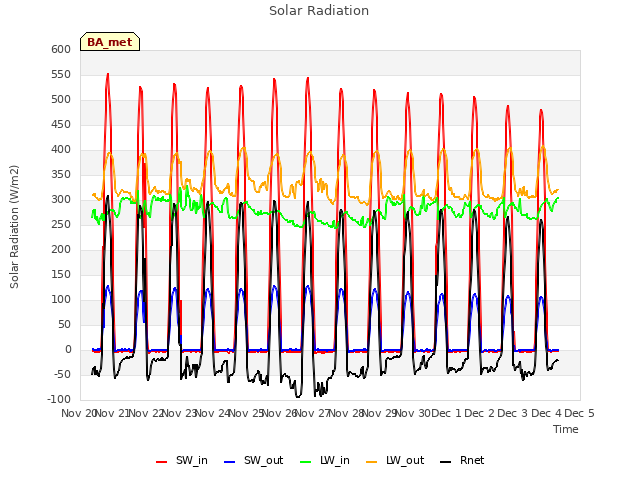Click the 100 y-axis tick label

tap(61, 300)
